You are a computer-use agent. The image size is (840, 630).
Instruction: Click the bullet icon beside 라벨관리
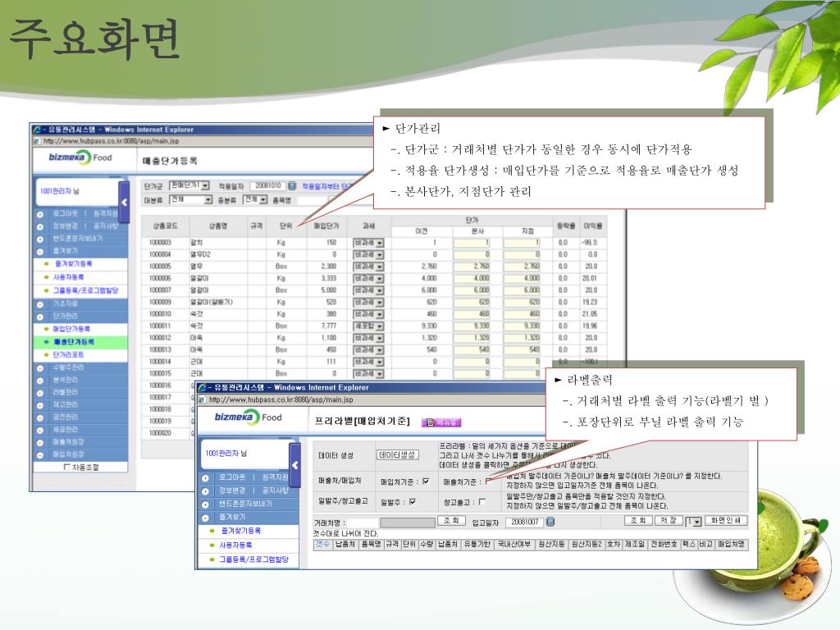coord(40,393)
